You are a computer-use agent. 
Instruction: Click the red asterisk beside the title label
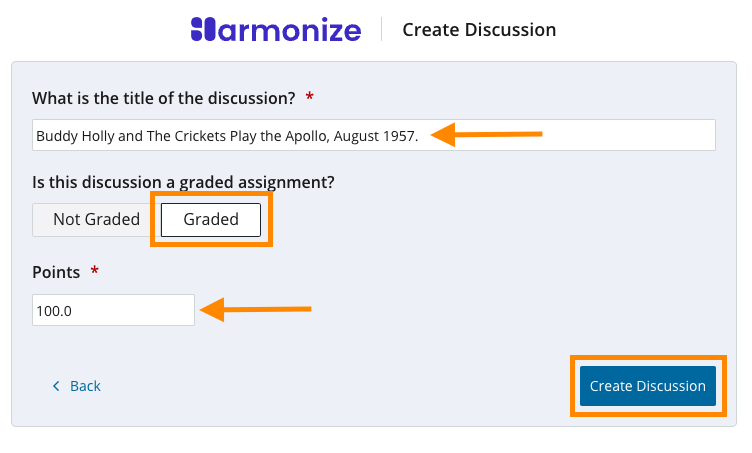click(x=310, y=98)
